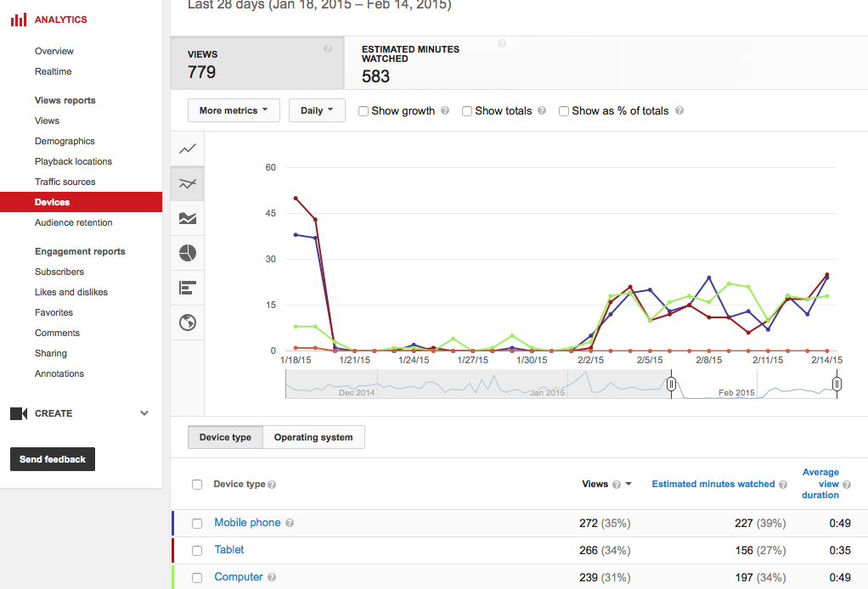
Task: Enable the Show totals checkbox
Action: (467, 110)
